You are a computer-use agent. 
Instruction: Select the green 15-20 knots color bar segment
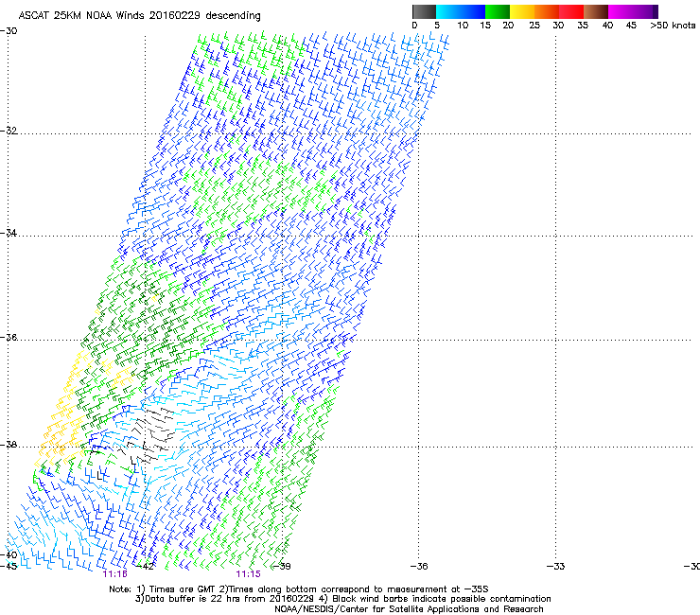tap(498, 11)
